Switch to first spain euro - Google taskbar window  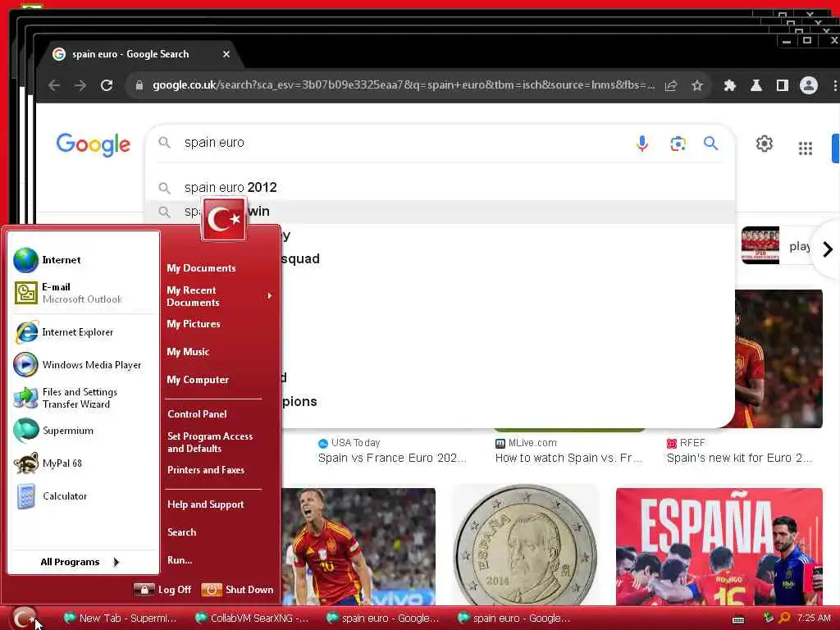pyautogui.click(x=382, y=619)
